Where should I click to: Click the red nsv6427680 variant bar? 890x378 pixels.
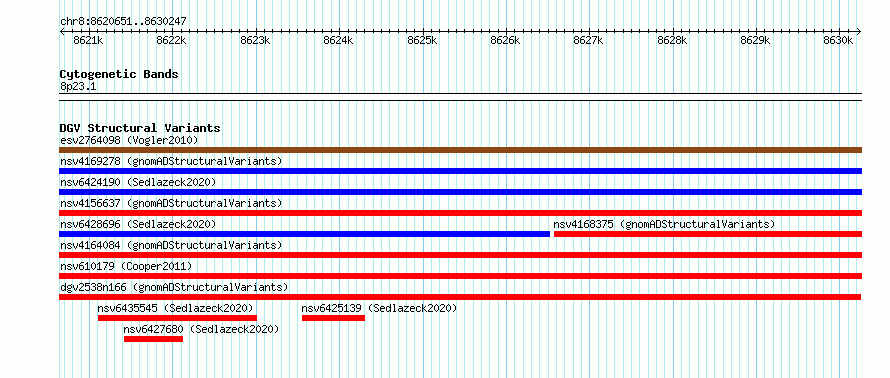tap(153, 339)
